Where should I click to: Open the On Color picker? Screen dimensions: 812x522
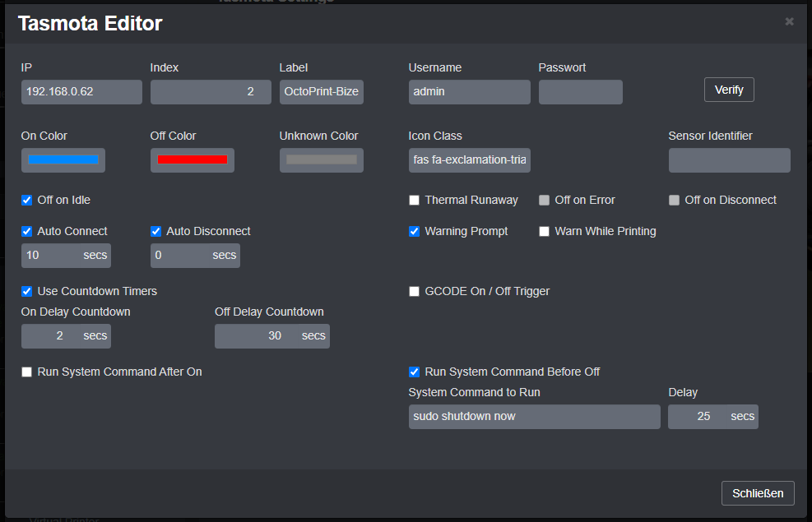point(63,159)
